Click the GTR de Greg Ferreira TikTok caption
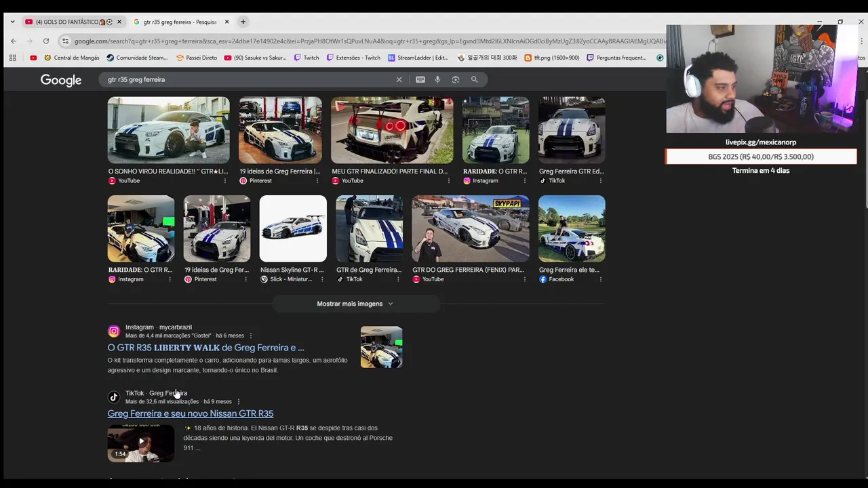868x488 pixels. click(x=369, y=270)
